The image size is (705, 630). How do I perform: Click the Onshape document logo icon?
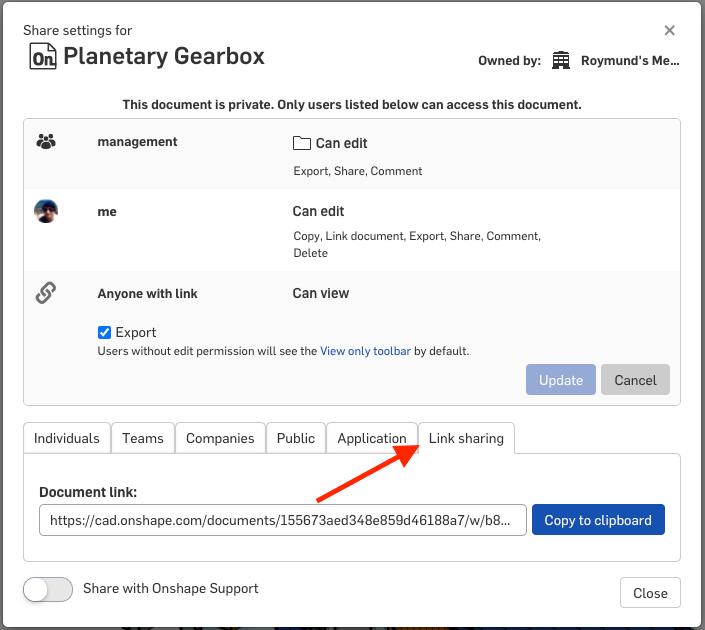[43, 57]
